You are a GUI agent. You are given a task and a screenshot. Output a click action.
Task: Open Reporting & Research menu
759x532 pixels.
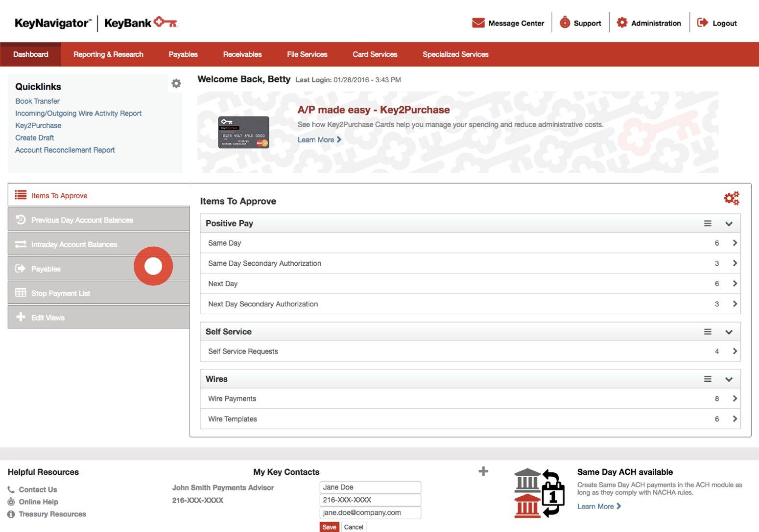[x=108, y=54]
